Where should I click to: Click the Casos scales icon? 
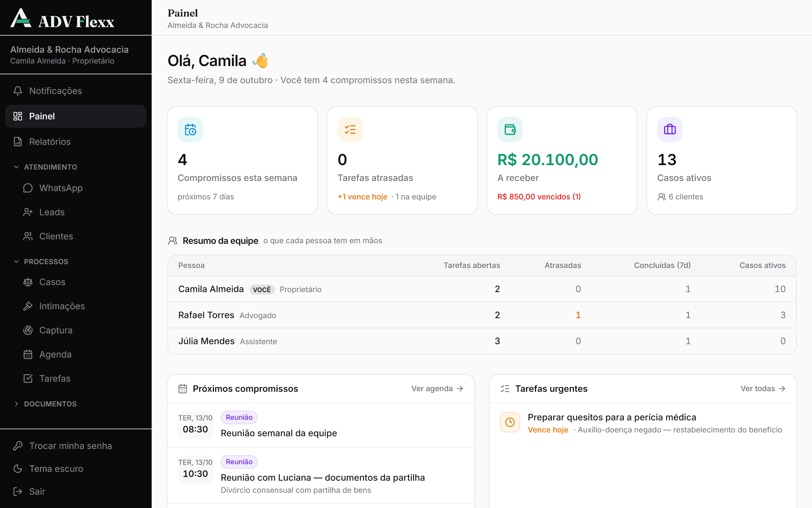point(28,282)
